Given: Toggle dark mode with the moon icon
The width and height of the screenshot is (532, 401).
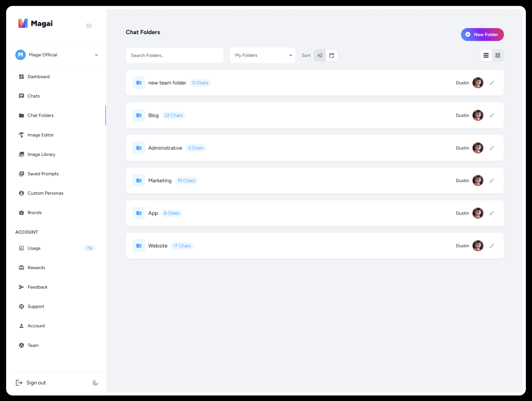Looking at the screenshot, I should pos(95,383).
